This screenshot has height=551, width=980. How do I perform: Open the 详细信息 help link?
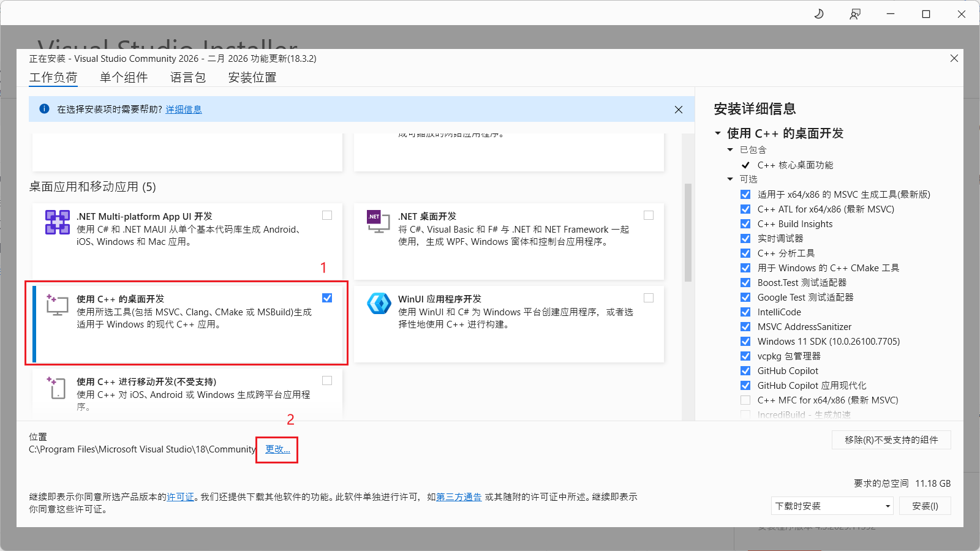pyautogui.click(x=184, y=110)
